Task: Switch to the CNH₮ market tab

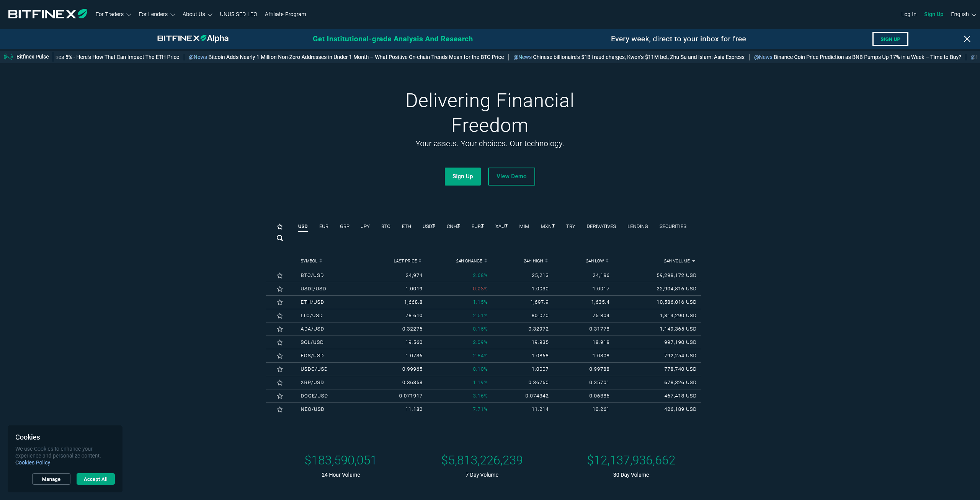Action: click(453, 226)
